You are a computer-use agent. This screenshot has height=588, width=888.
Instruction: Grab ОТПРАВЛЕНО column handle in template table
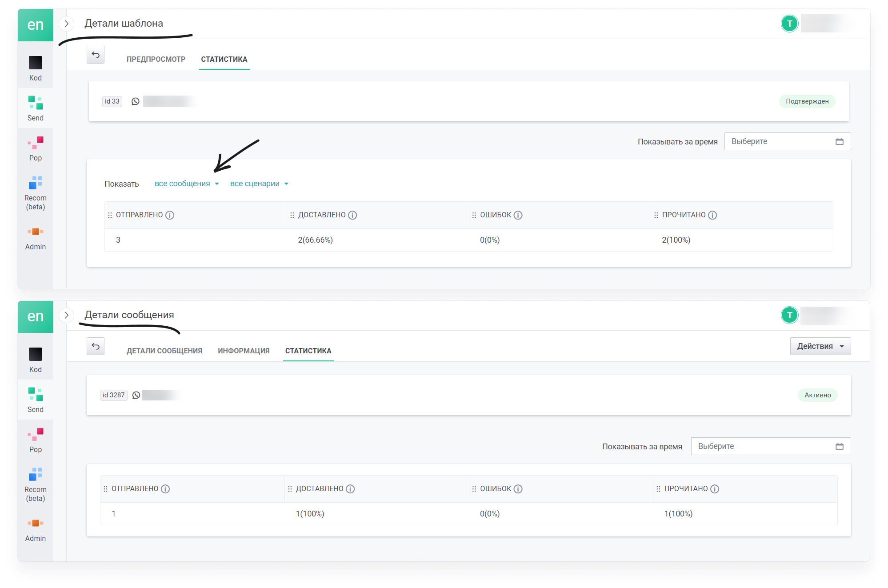click(110, 215)
